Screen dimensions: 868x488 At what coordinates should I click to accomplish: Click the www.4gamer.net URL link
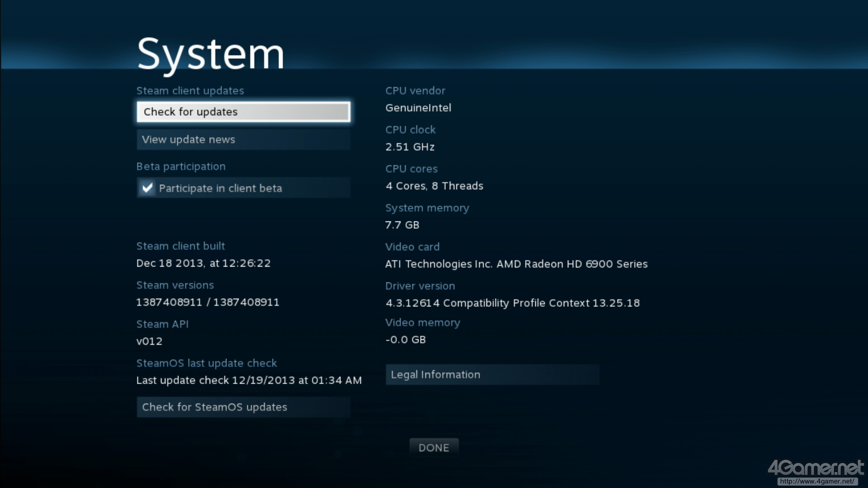point(817,482)
